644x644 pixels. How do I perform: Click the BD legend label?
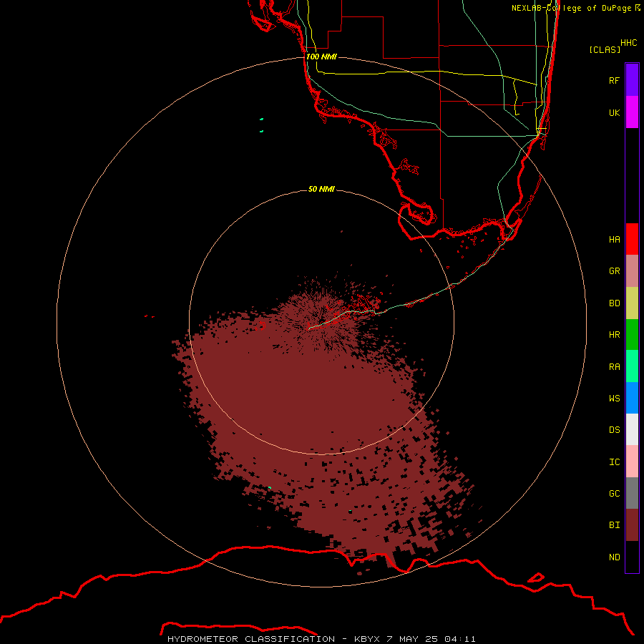614,303
